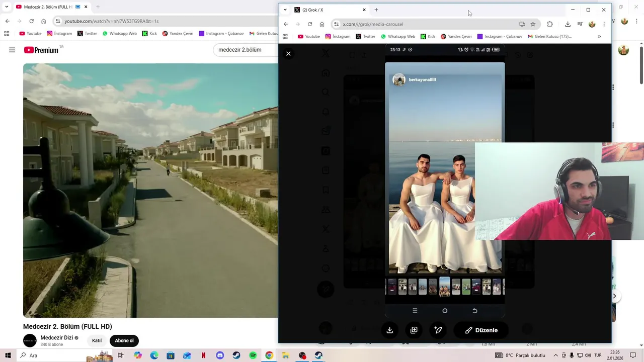Click the Abone ol subscribe button

click(124, 340)
